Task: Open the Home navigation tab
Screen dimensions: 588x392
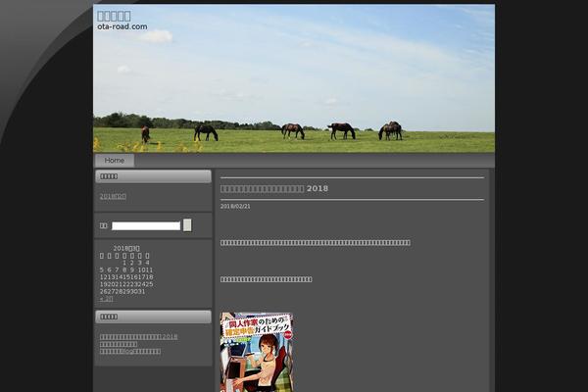Action: click(115, 161)
